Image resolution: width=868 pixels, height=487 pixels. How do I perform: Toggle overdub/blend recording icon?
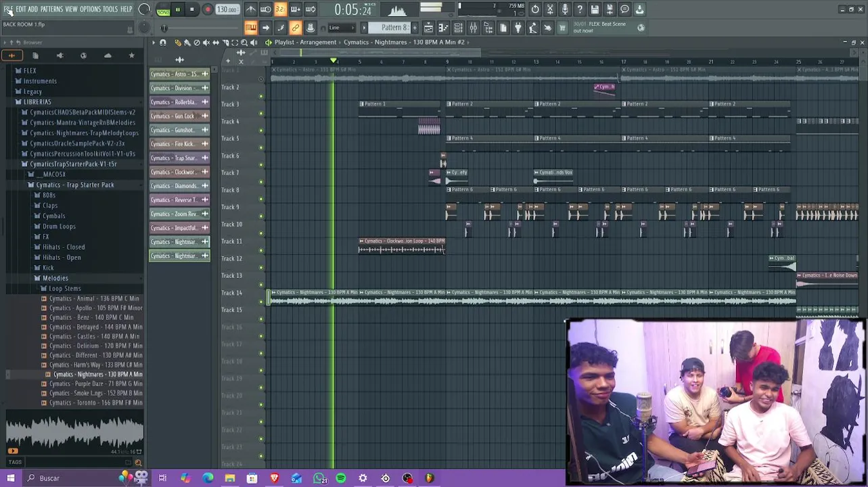(295, 9)
